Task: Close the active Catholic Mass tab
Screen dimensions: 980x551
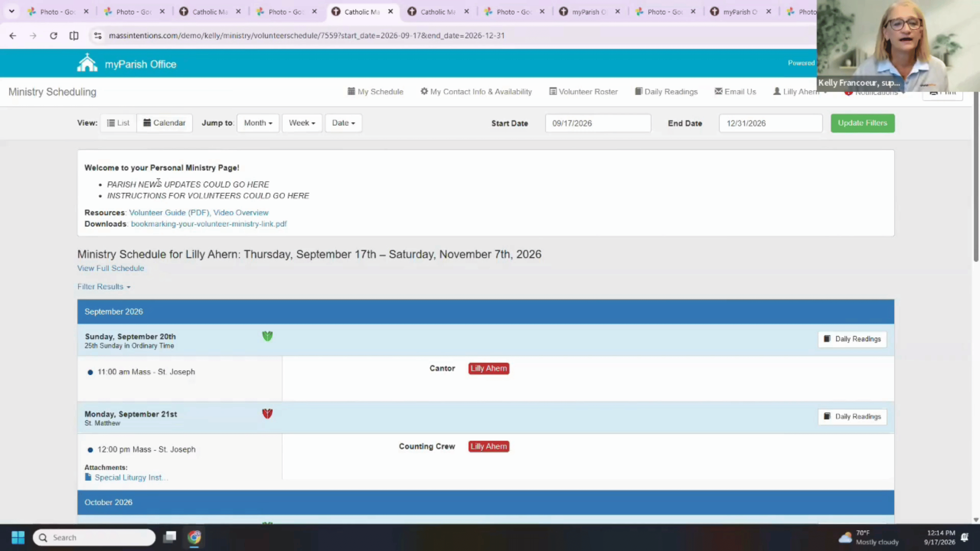Action: 390,12
